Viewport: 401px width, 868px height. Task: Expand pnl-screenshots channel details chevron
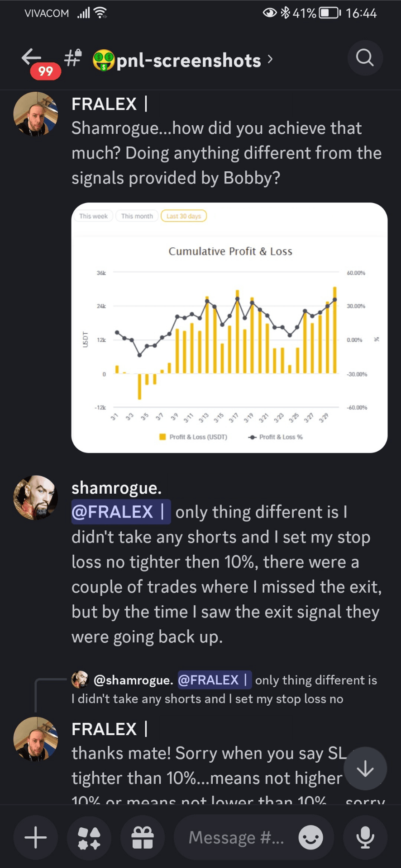point(270,59)
